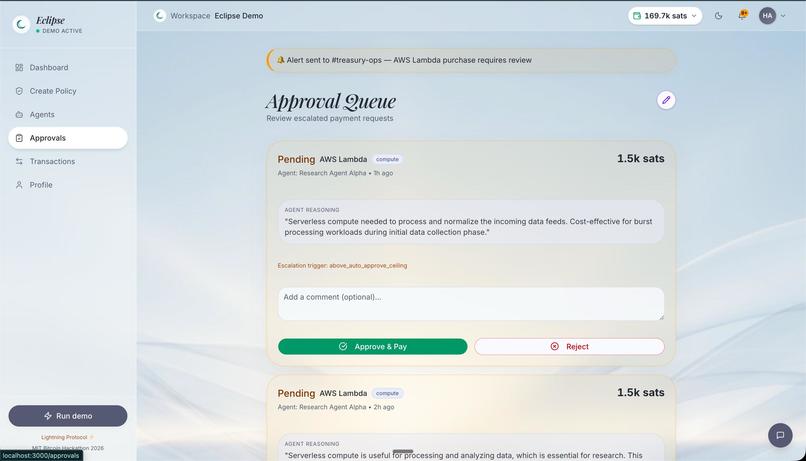Screen dimensions: 806x461
Task: Expand the user menu chevron
Action: 783,16
